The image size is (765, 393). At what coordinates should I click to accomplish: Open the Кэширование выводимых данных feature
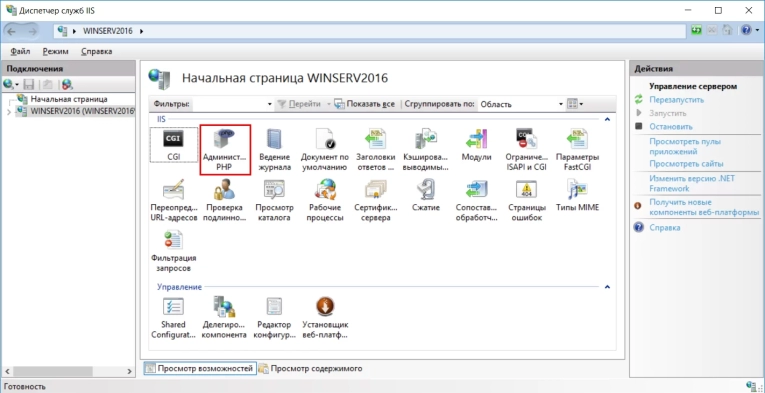click(x=425, y=149)
